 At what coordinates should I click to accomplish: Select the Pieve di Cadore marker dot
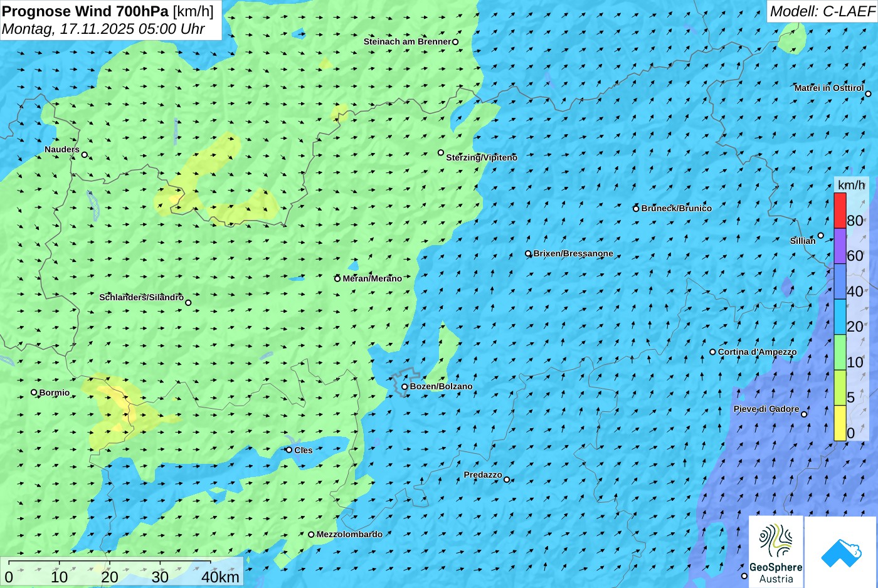click(x=804, y=414)
